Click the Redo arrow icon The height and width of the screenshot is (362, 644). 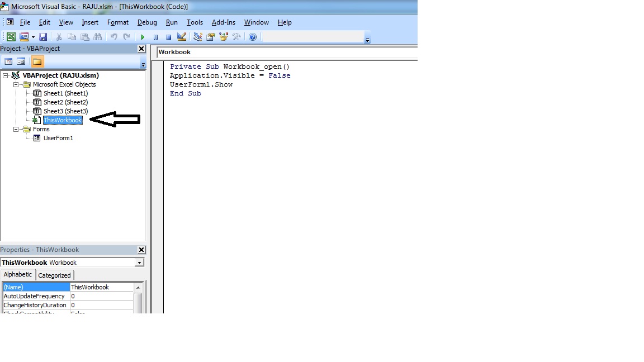pos(126,37)
